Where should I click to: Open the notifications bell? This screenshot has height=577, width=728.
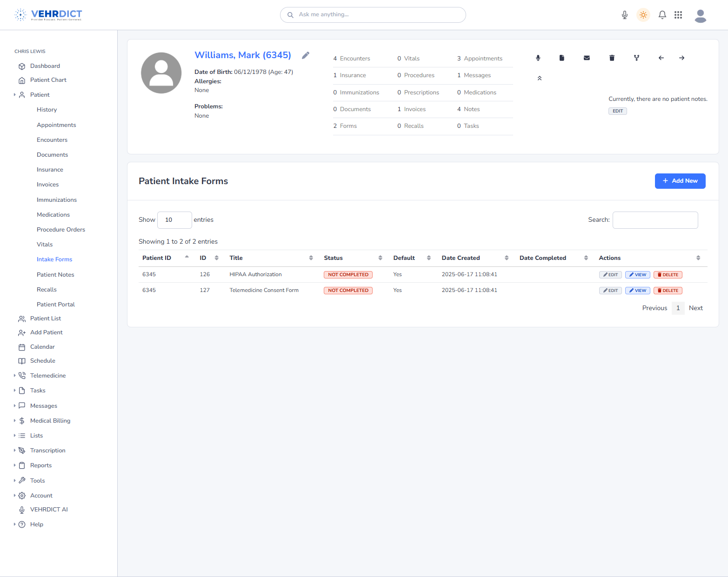click(x=662, y=15)
